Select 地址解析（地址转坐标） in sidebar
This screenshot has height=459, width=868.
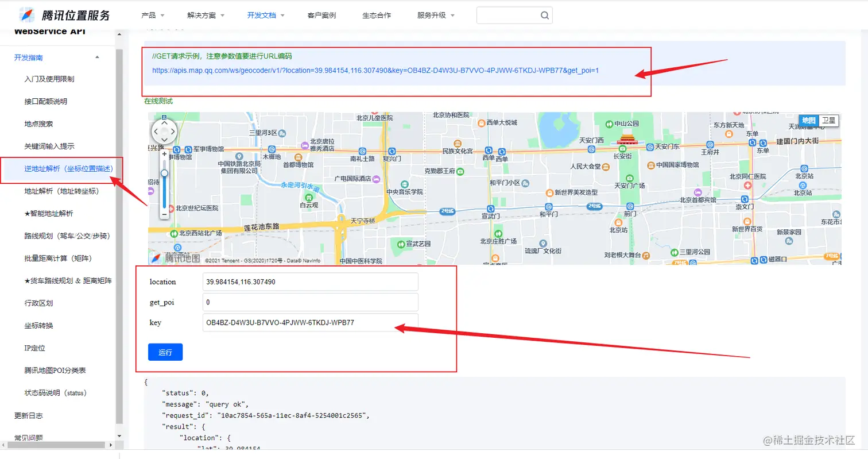click(62, 191)
